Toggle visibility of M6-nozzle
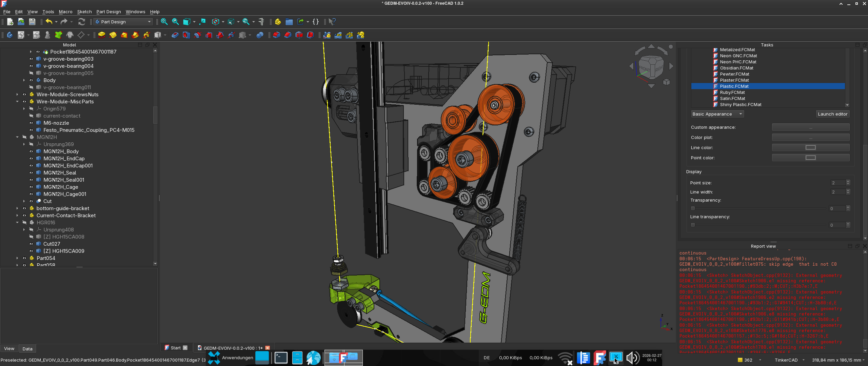Screen dimensions: 868x366 tap(31, 123)
